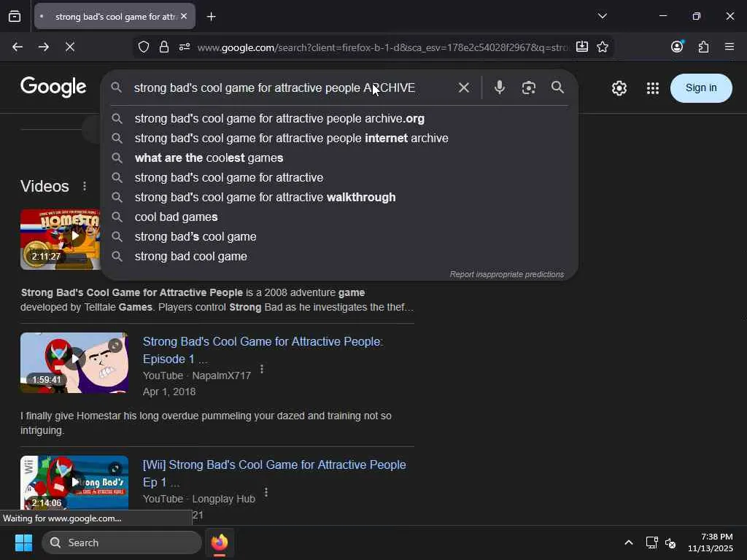Stop loading the current page

pos(69,47)
